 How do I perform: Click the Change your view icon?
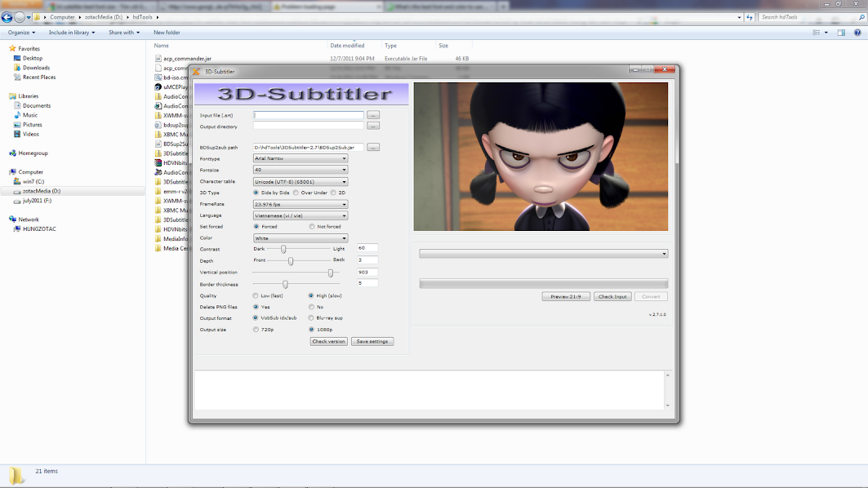(817, 33)
